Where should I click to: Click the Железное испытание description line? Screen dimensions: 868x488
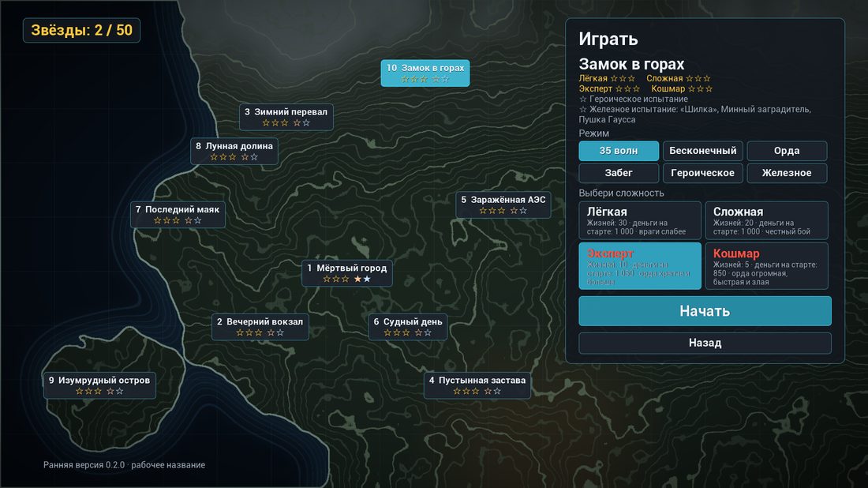pyautogui.click(x=694, y=114)
